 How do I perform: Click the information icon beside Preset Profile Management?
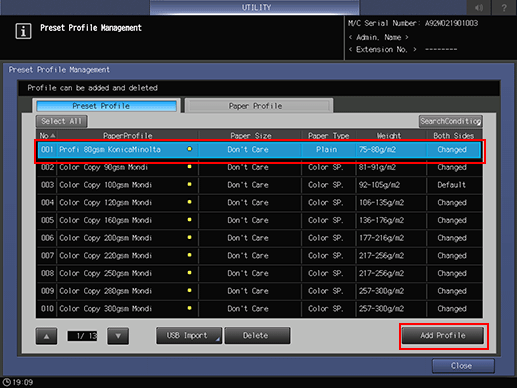pos(23,31)
